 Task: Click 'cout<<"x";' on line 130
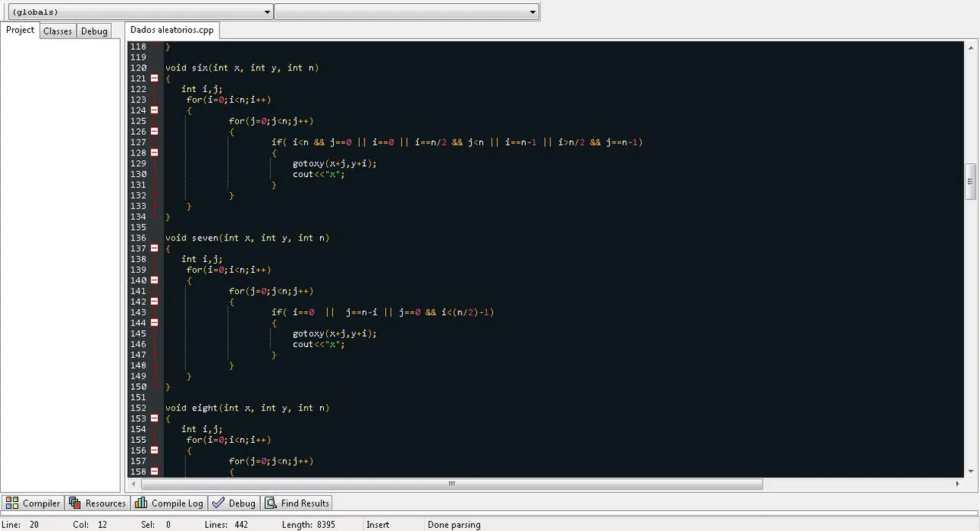[318, 174]
